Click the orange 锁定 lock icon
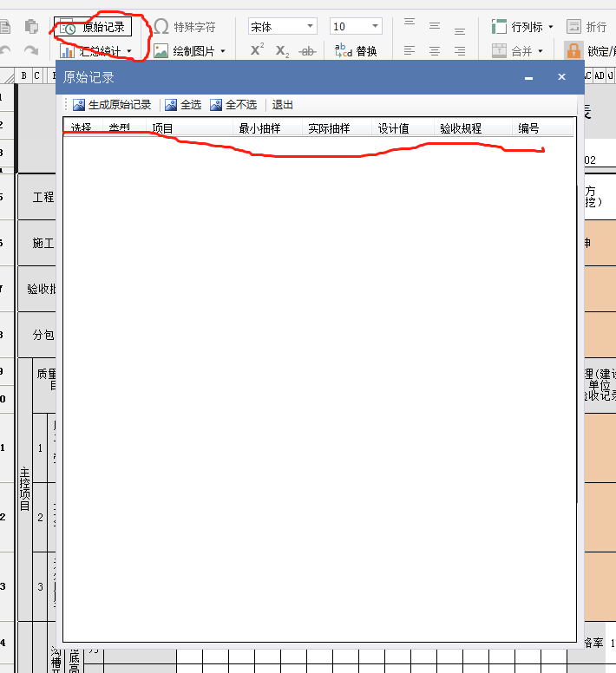 573,51
